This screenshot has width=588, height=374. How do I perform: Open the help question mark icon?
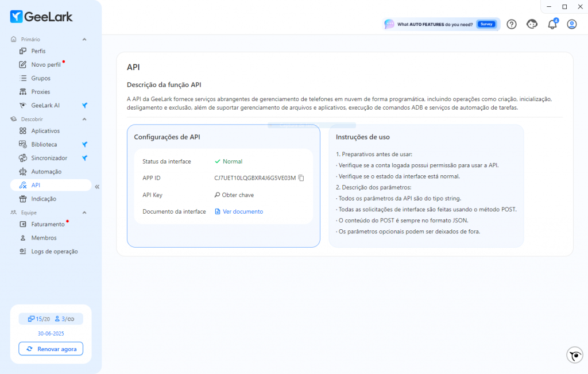pos(512,24)
